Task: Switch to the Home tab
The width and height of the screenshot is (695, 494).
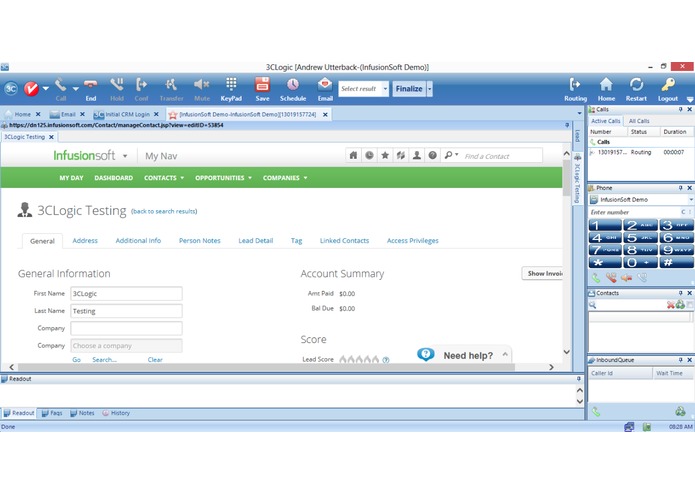Action: tap(23, 114)
